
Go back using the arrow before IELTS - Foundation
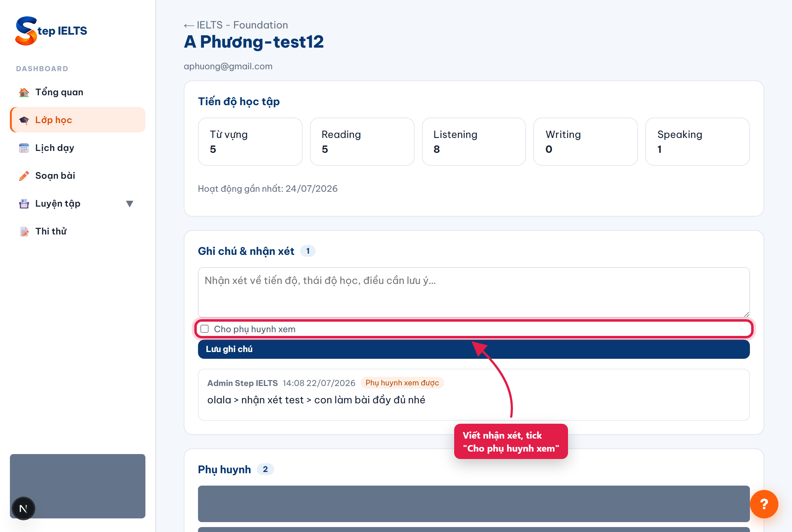coord(189,25)
